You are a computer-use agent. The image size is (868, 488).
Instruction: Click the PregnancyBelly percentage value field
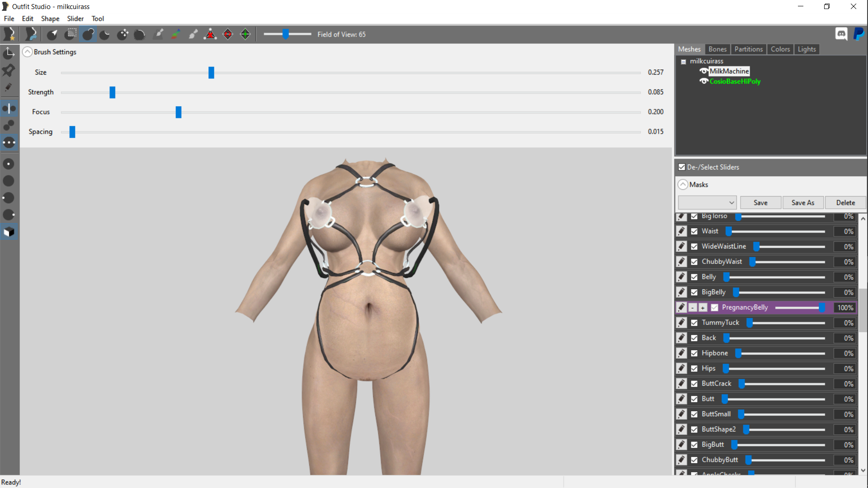coord(844,308)
